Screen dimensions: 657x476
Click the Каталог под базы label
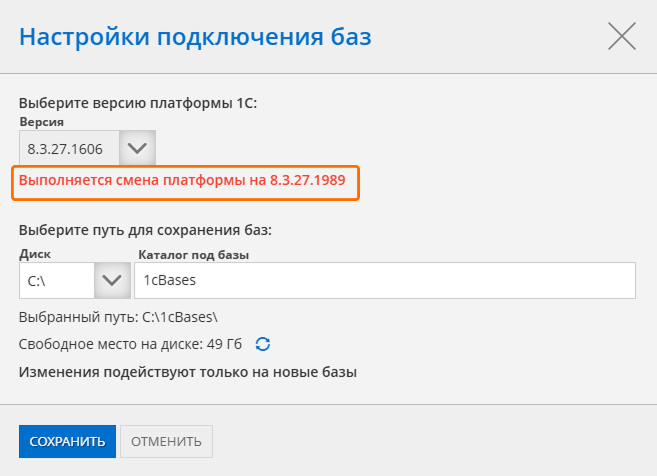point(193,254)
